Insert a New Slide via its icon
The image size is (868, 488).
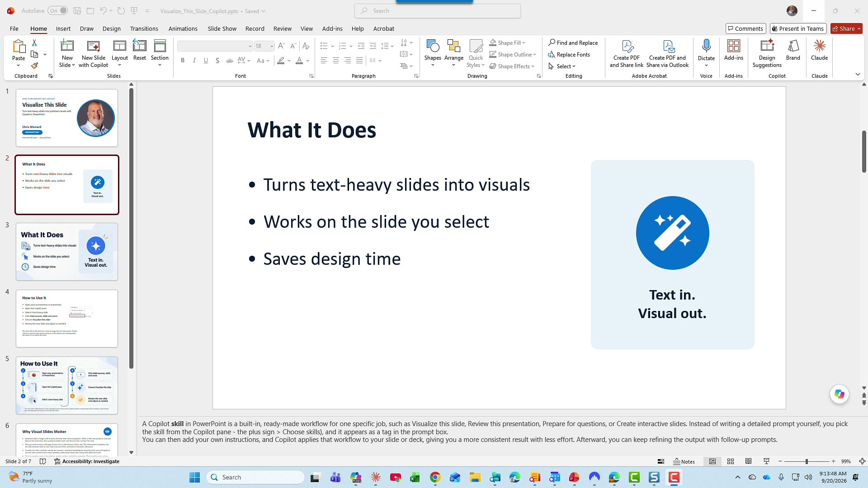click(x=67, y=46)
